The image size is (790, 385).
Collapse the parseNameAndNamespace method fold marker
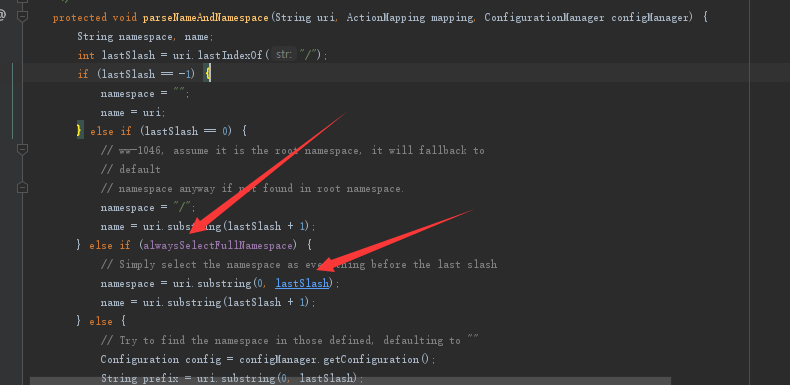coord(22,17)
